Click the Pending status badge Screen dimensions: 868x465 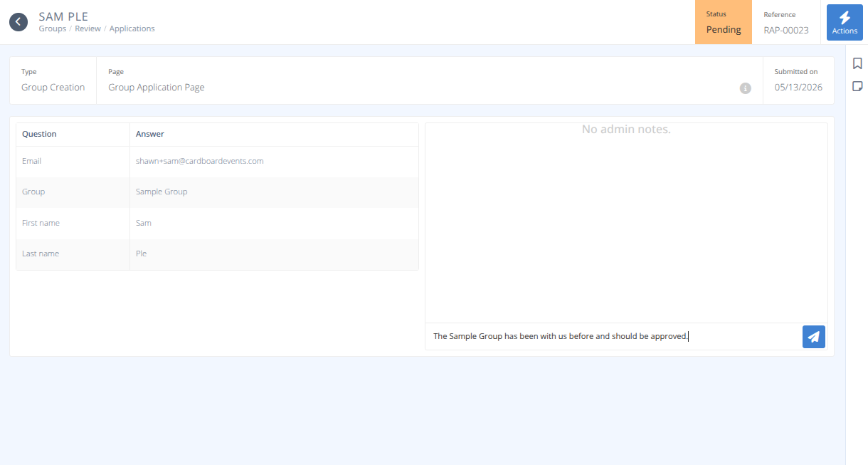[724, 22]
